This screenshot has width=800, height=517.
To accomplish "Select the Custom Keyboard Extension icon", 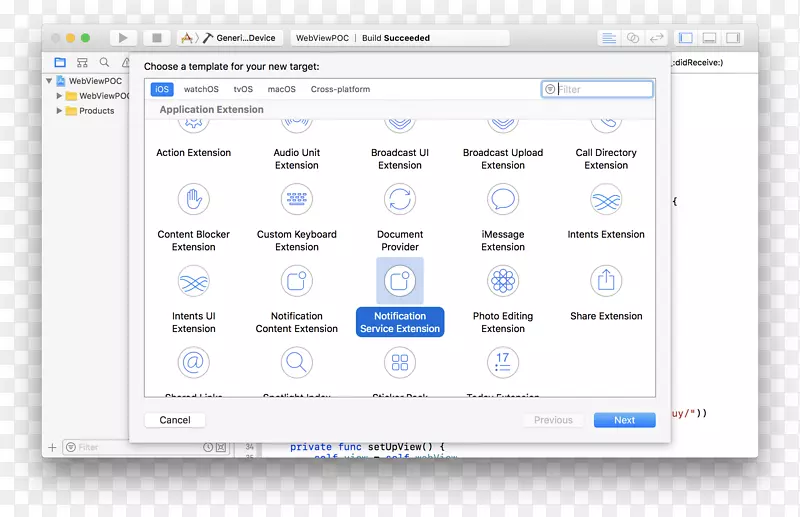I will click(x=297, y=200).
